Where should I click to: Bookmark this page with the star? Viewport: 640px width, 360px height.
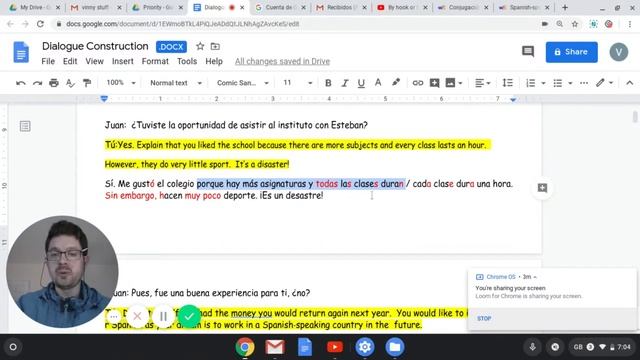coord(575,24)
